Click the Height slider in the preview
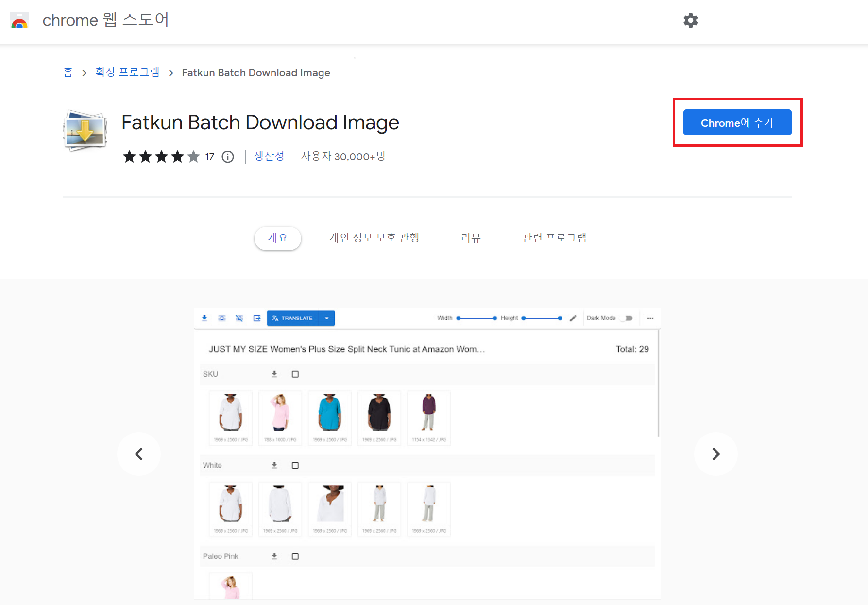 (542, 318)
